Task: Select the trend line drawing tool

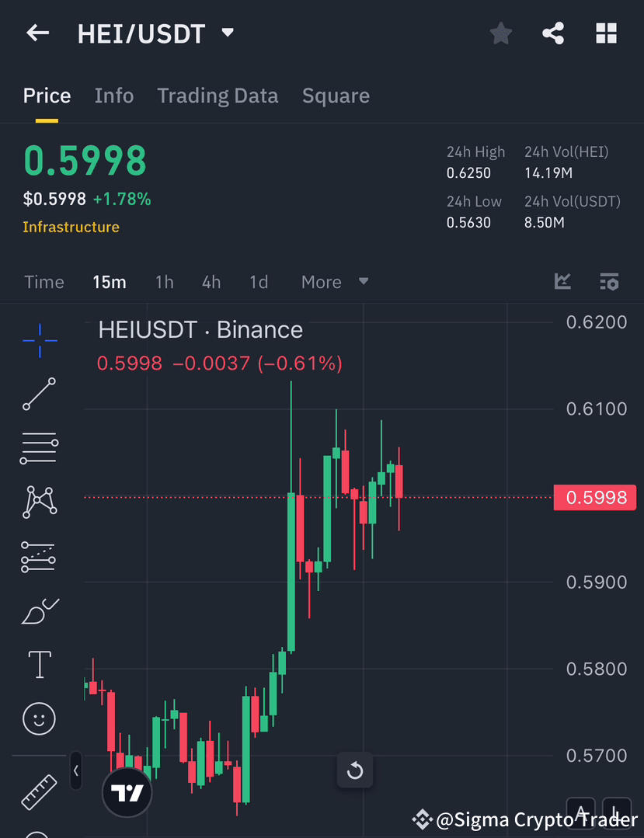Action: [39, 394]
